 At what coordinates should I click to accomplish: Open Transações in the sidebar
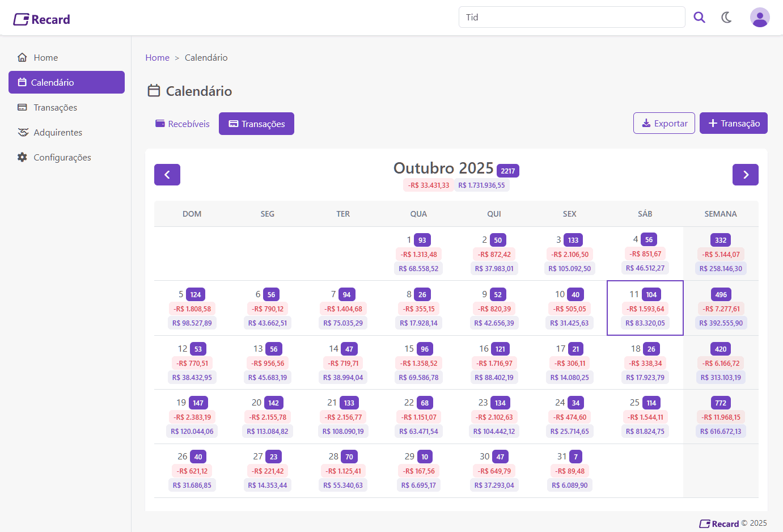(x=55, y=108)
